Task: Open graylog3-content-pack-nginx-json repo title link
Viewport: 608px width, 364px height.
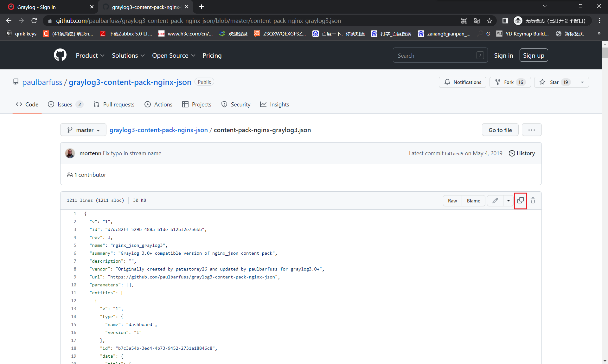Action: pyautogui.click(x=130, y=82)
